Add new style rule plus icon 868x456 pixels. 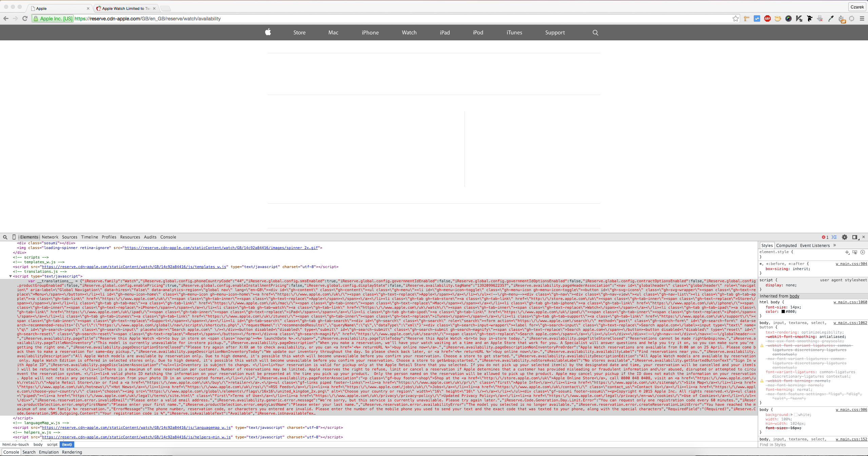click(x=847, y=252)
